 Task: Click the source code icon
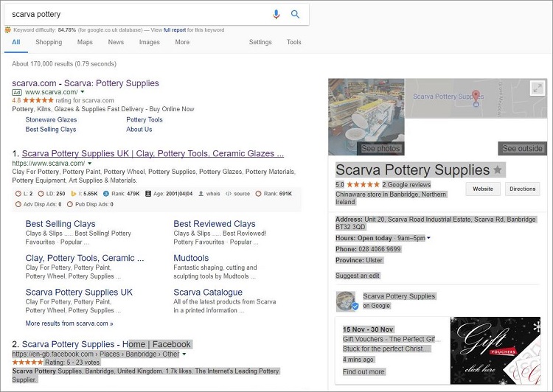click(x=228, y=194)
